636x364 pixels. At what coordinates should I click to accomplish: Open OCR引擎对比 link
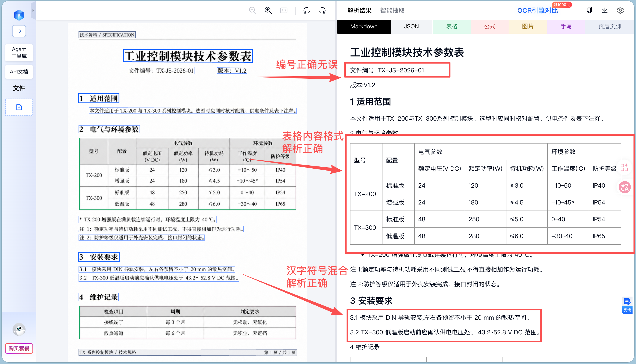[537, 11]
